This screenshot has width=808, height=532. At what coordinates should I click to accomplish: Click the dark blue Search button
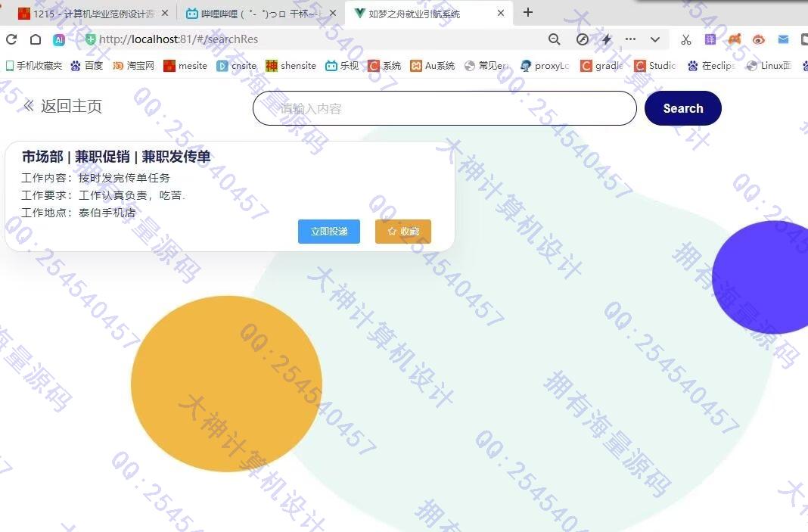[682, 108]
